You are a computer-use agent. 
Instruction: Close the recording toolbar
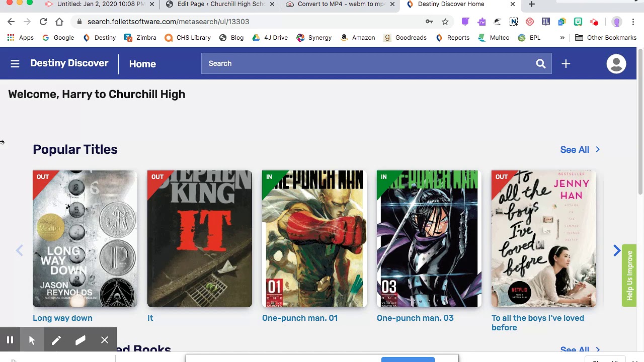(105, 340)
